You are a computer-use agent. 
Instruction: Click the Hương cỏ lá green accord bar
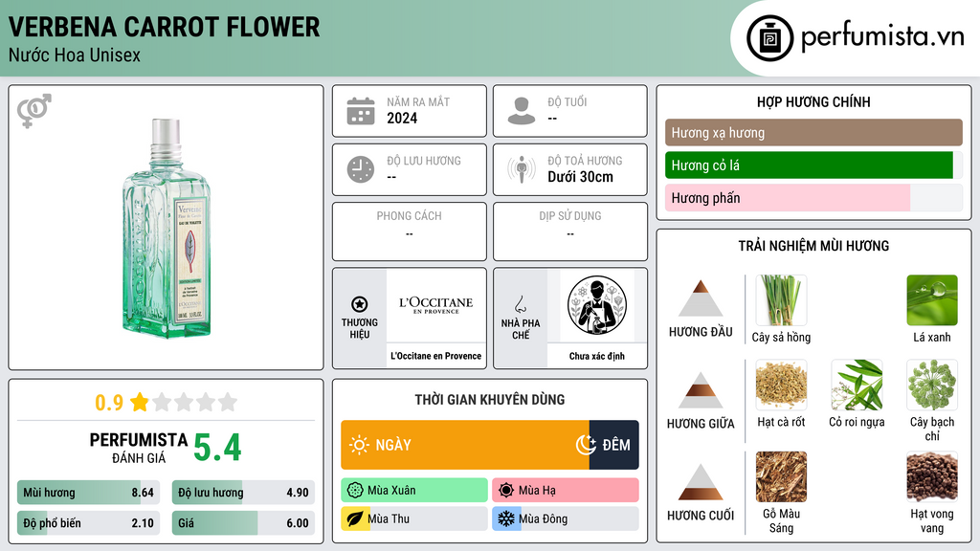click(809, 165)
